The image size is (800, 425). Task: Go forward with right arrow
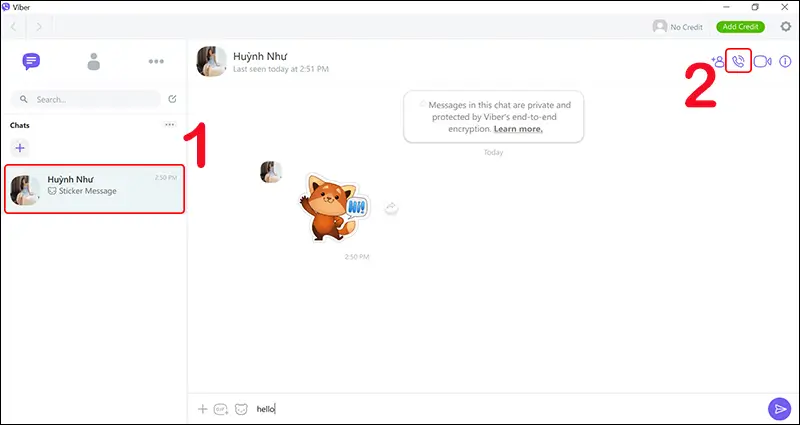(x=39, y=27)
